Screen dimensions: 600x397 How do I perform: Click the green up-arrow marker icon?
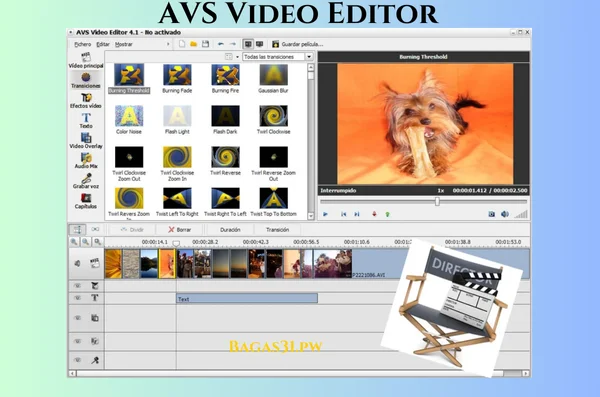click(x=387, y=214)
